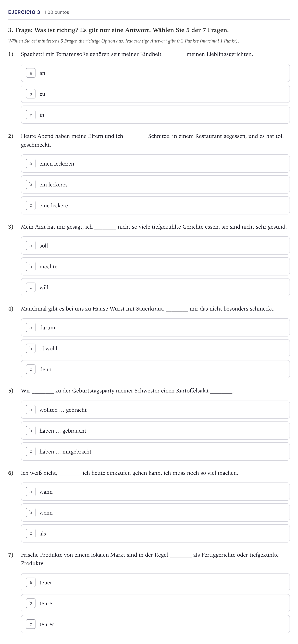298x644 pixels.
Task: Select 'haben … mitgebracht' in question 5
Action: click(x=155, y=451)
